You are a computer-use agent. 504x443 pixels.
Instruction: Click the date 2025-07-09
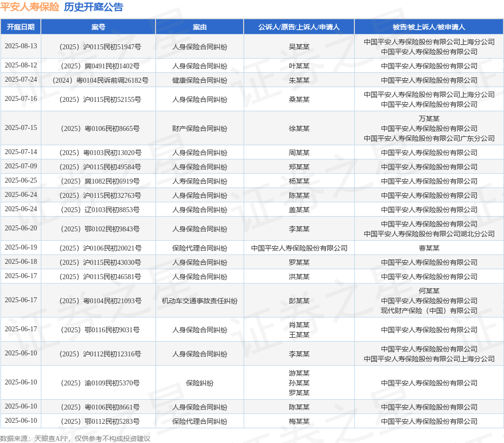(x=21, y=166)
